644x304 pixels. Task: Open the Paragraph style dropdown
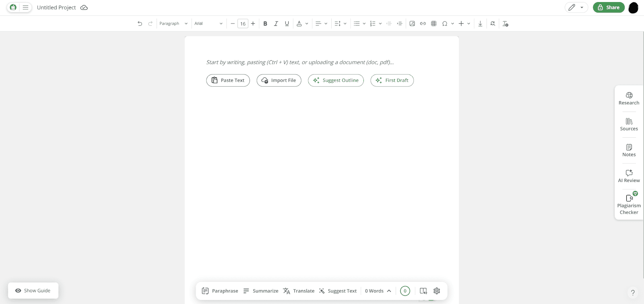[x=173, y=24]
